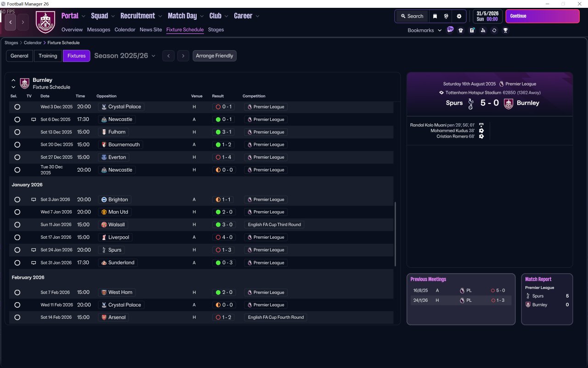
Task: Open the Squad menu dropdown
Action: point(103,16)
